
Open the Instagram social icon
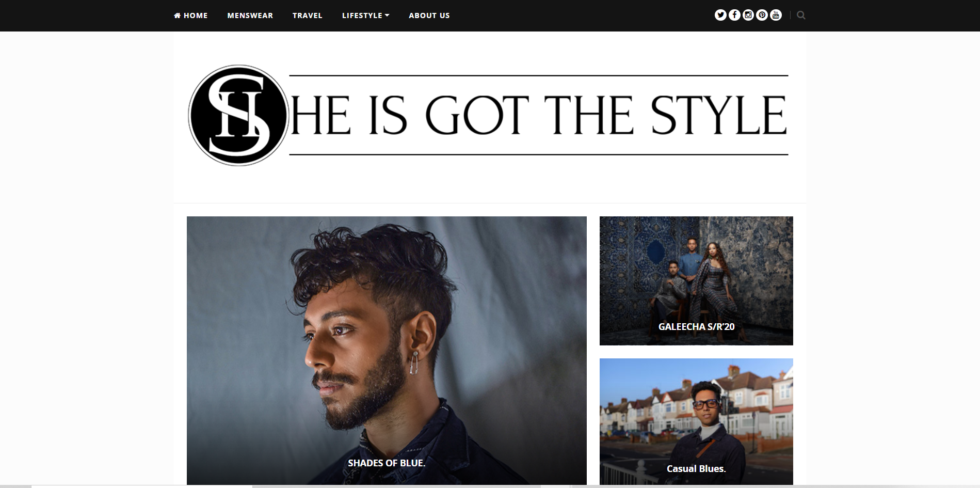click(x=748, y=15)
